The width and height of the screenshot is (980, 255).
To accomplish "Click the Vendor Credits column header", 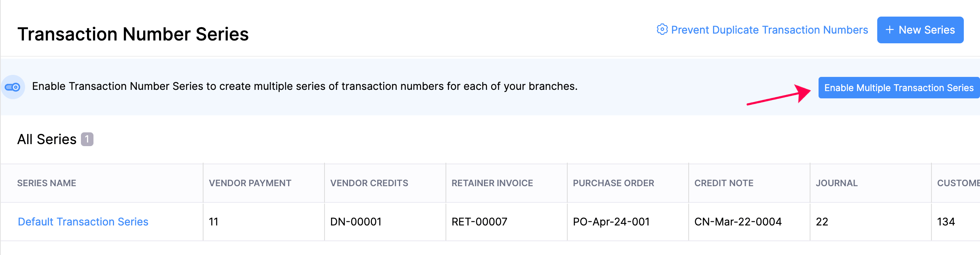I will tap(369, 183).
